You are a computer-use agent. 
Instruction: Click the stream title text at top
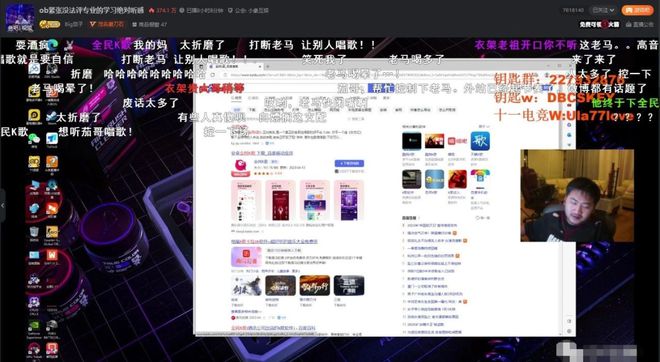point(91,10)
